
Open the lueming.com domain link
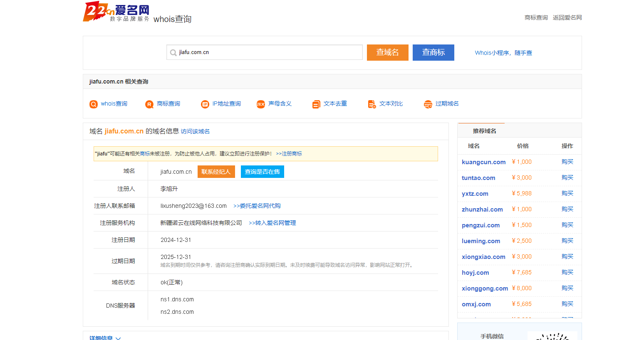click(481, 241)
